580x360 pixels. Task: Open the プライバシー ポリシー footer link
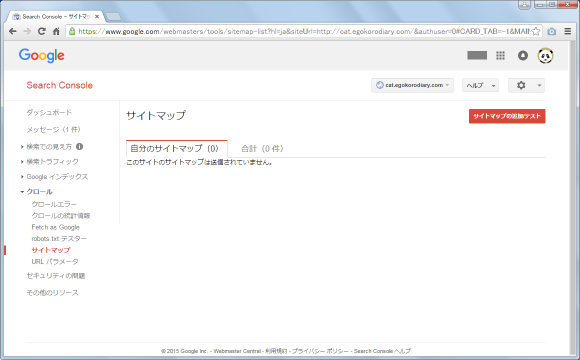(x=320, y=351)
